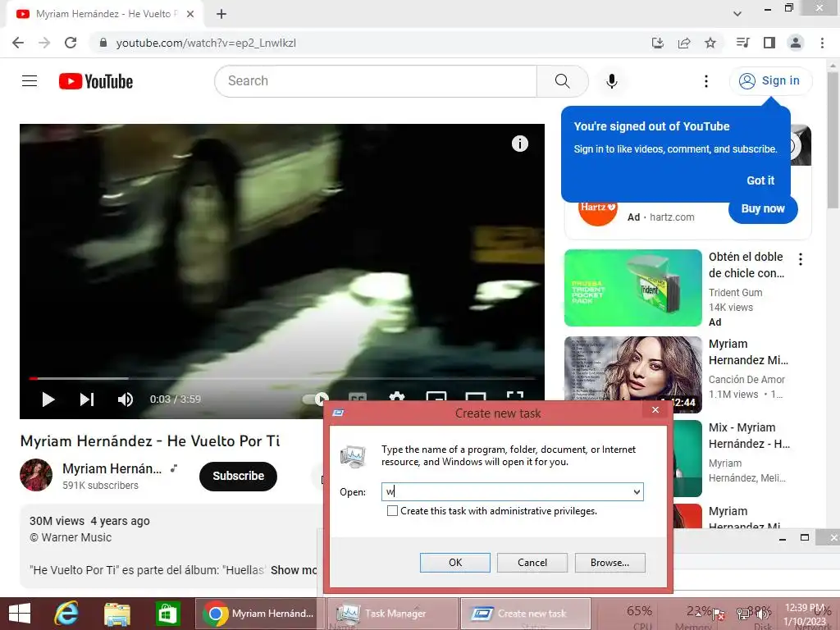Image resolution: width=840 pixels, height=630 pixels.
Task: Confirm with OK in Create new task
Action: [x=454, y=563]
